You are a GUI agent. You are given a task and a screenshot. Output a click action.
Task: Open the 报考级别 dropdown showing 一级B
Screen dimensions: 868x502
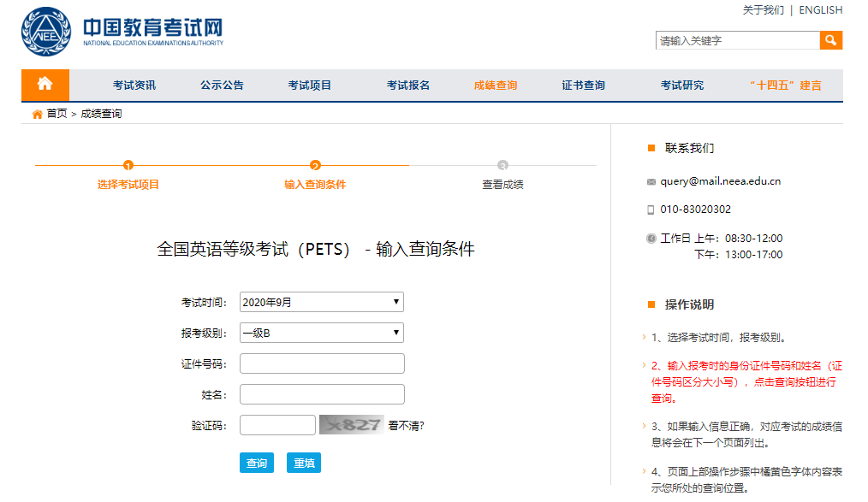coord(321,332)
